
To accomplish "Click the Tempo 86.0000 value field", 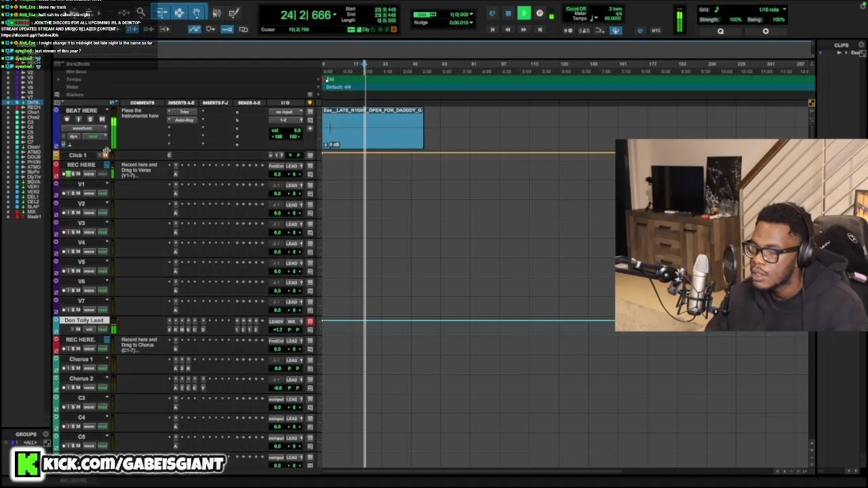I will pos(612,18).
